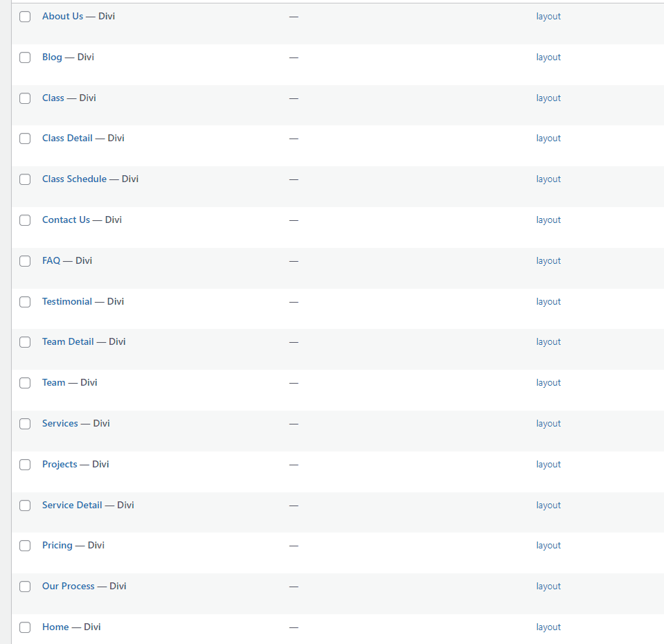Click layout type link in Pricing row

(548, 546)
